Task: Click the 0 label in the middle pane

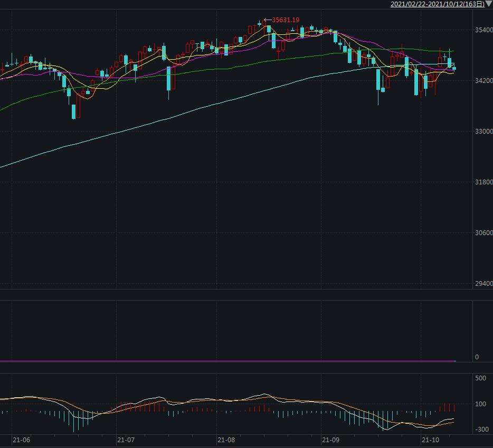Action: point(477,357)
